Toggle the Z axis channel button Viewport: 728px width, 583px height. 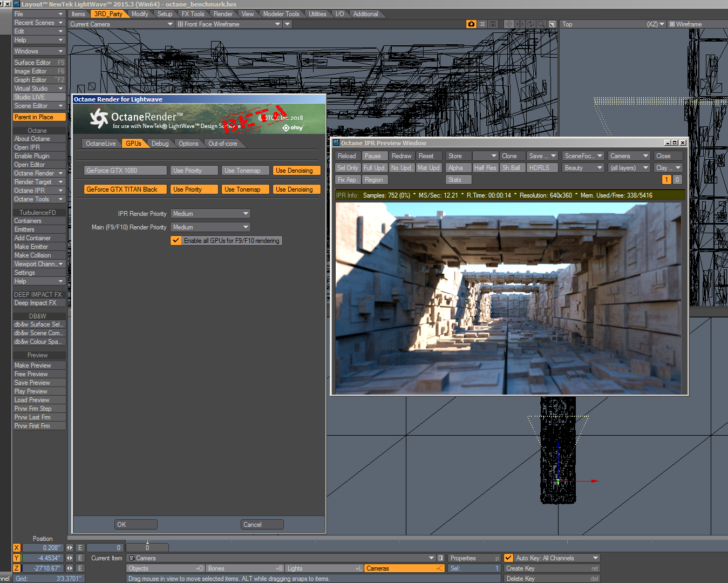coord(17,568)
